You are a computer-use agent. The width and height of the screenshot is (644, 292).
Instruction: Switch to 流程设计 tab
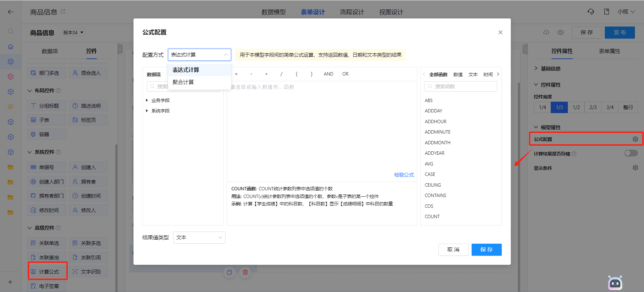pyautogui.click(x=352, y=12)
